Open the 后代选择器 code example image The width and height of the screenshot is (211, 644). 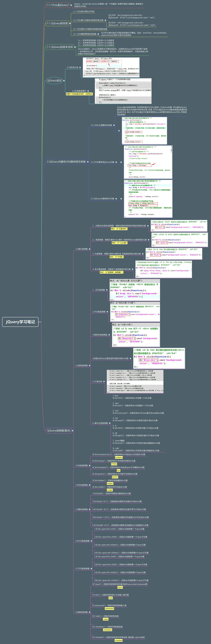(x=135, y=290)
